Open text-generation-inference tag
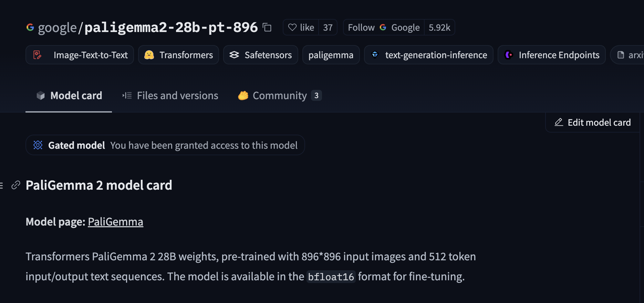644x303 pixels. tap(429, 55)
